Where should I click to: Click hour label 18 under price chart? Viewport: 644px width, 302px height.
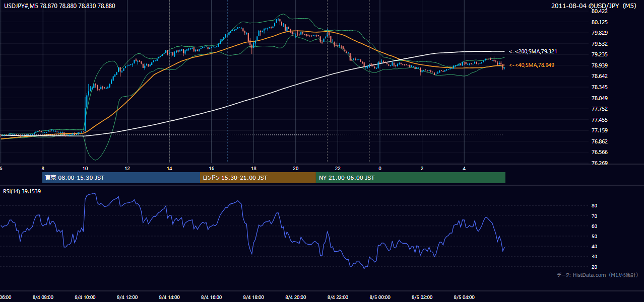click(x=254, y=168)
